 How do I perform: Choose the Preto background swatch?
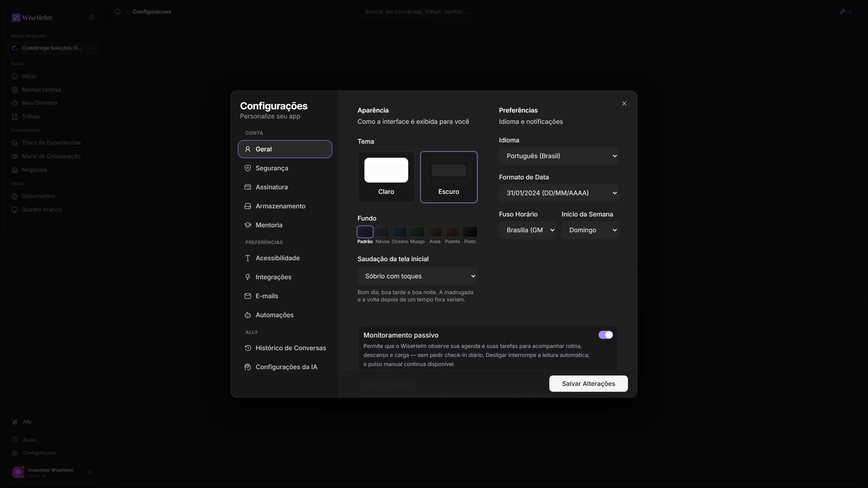pyautogui.click(x=470, y=232)
